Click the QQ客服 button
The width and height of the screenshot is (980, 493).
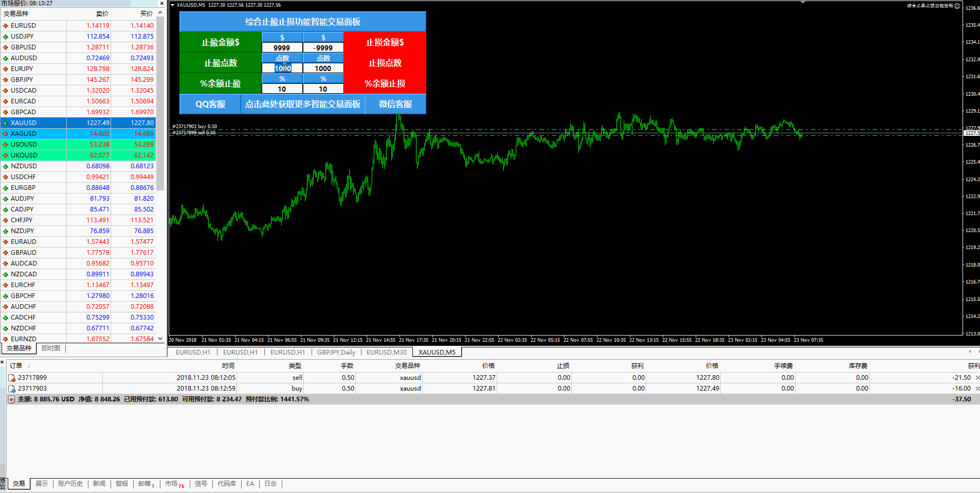pos(210,104)
